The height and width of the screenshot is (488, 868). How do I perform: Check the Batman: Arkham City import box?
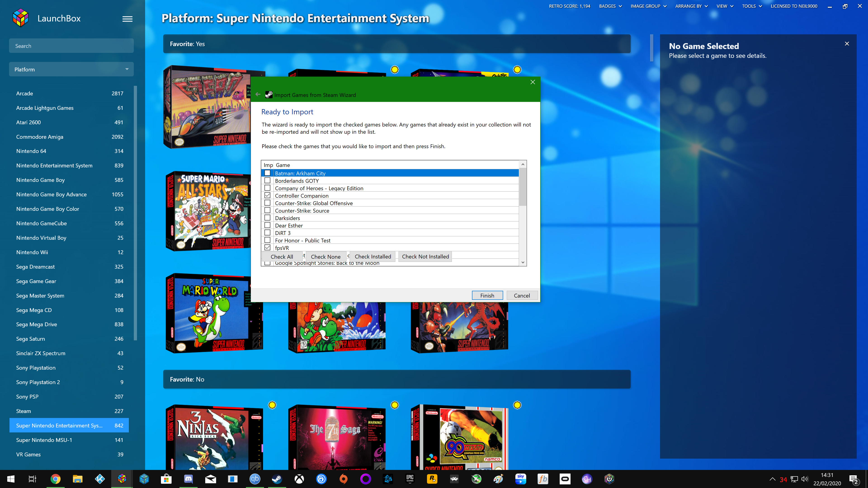point(268,173)
